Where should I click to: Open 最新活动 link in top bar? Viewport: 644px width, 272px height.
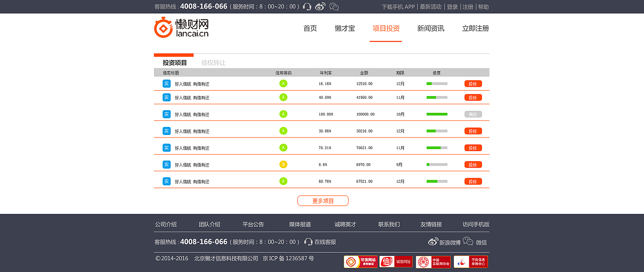(431, 7)
